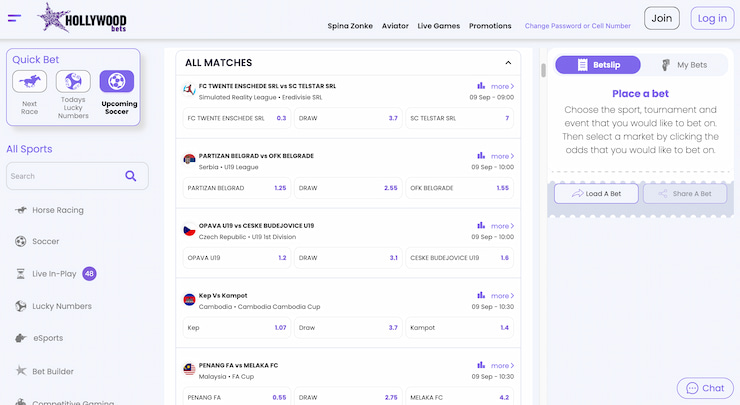Click the Serbia flag icon
The width and height of the screenshot is (740, 405).
189,159
